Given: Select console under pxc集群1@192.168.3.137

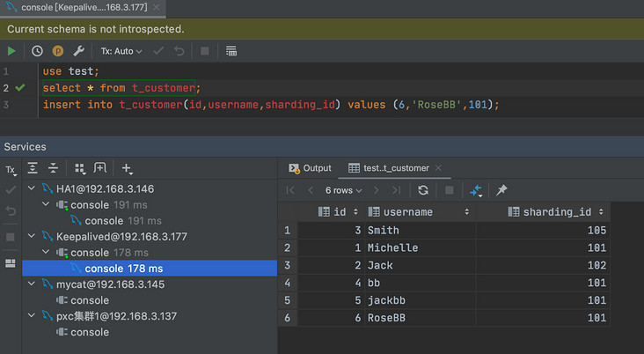Looking at the screenshot, I should [90, 332].
